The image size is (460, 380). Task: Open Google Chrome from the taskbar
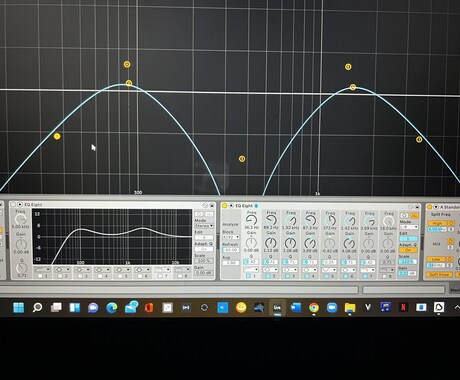[314, 307]
